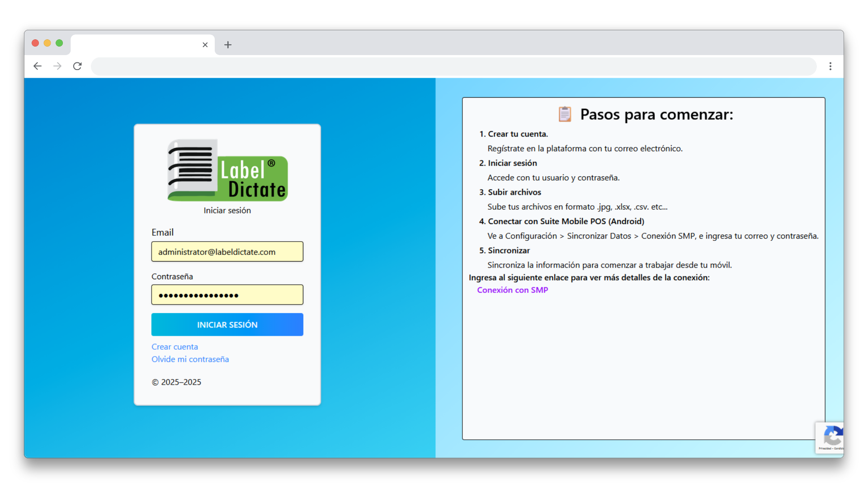Click the browser back navigation arrow
The width and height of the screenshot is (868, 488).
[x=37, y=66]
